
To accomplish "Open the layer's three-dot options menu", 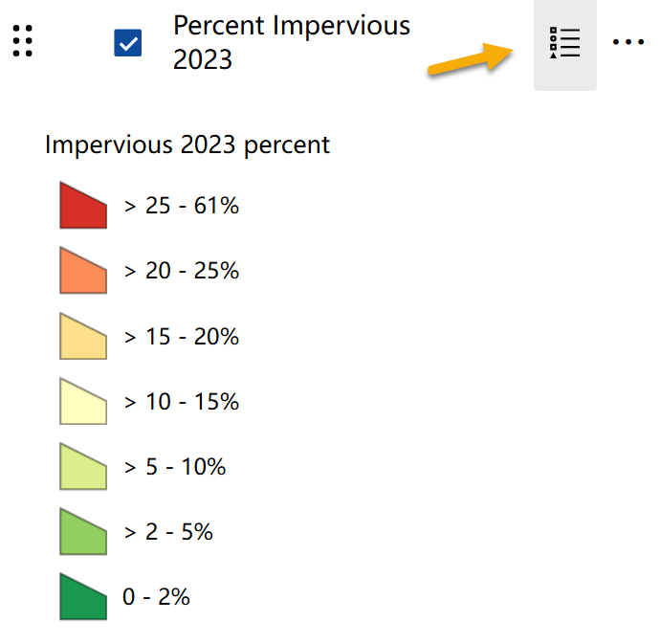I will pos(628,43).
